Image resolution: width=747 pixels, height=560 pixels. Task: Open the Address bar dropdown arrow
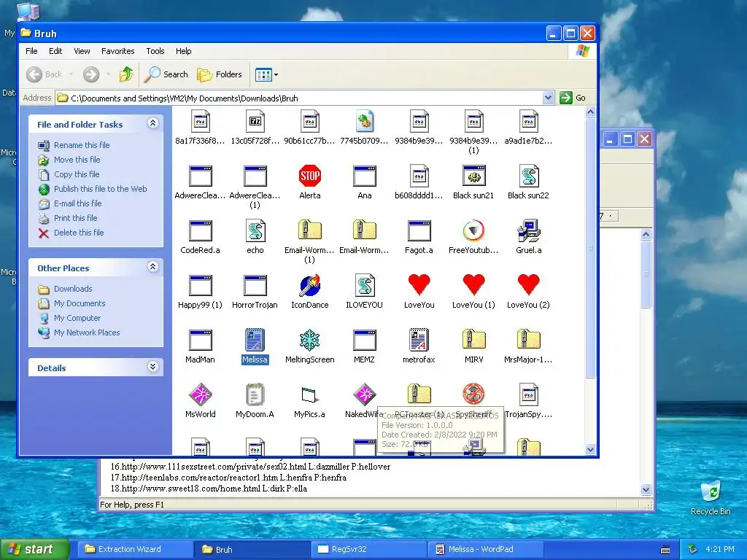[548, 98]
